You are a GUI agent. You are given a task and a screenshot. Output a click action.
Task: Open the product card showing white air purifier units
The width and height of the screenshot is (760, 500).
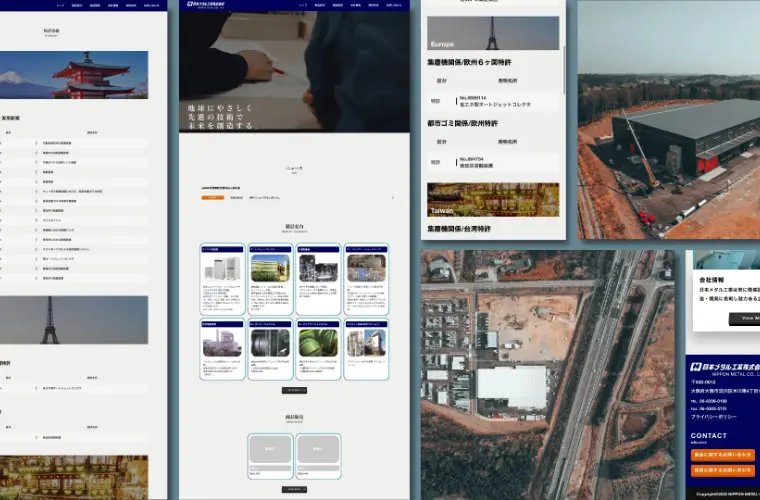click(x=222, y=280)
